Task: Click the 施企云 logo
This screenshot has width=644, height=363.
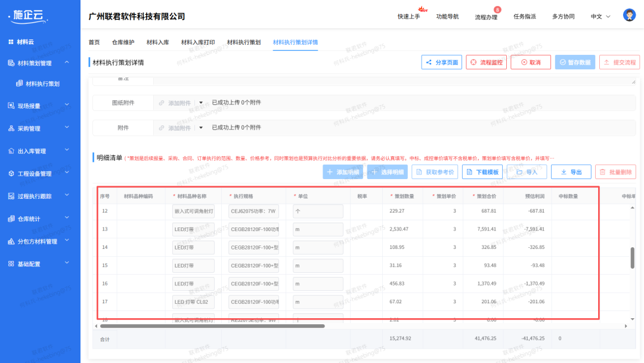Action: (27, 16)
